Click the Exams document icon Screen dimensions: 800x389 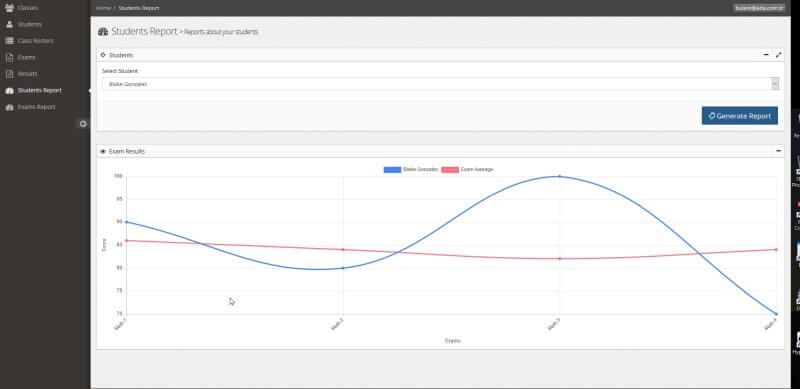pyautogui.click(x=9, y=57)
